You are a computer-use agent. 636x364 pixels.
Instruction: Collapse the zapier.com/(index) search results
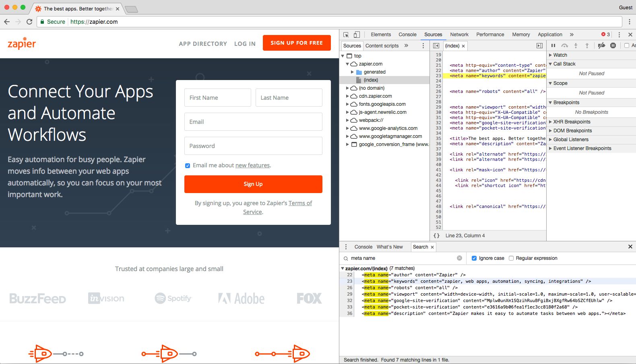pyautogui.click(x=343, y=268)
